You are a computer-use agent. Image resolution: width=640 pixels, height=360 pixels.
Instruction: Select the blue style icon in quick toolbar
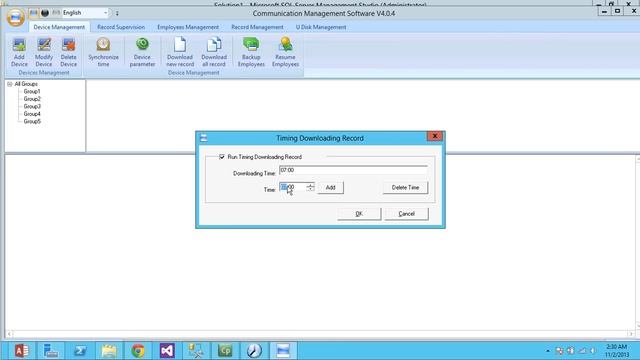click(33, 13)
